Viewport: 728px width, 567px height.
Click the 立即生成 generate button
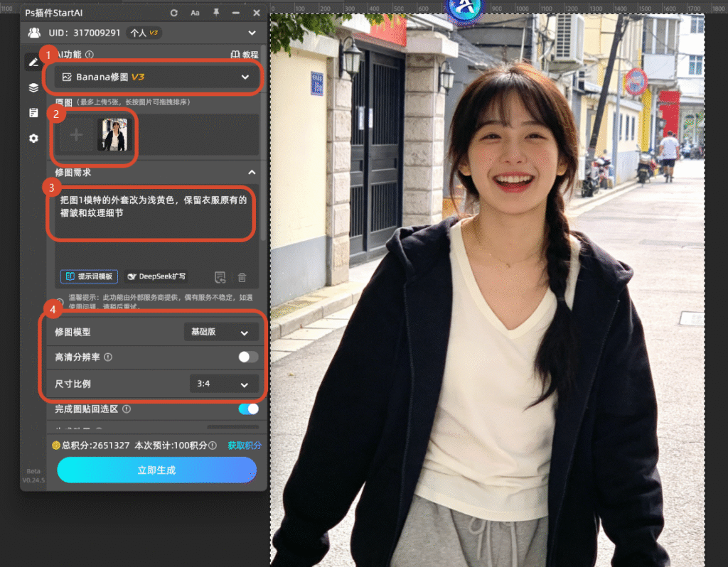[x=156, y=470]
